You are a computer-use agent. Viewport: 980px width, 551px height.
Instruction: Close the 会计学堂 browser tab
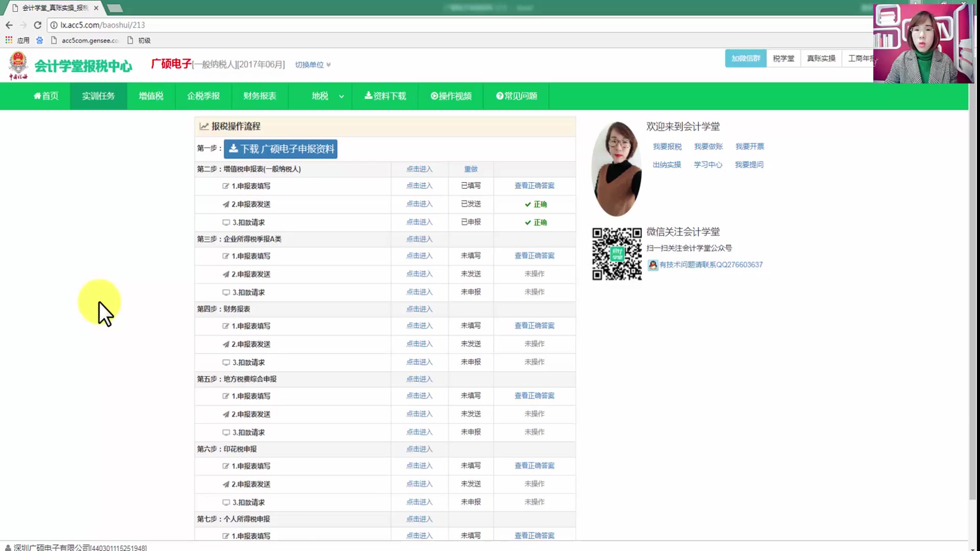96,8
